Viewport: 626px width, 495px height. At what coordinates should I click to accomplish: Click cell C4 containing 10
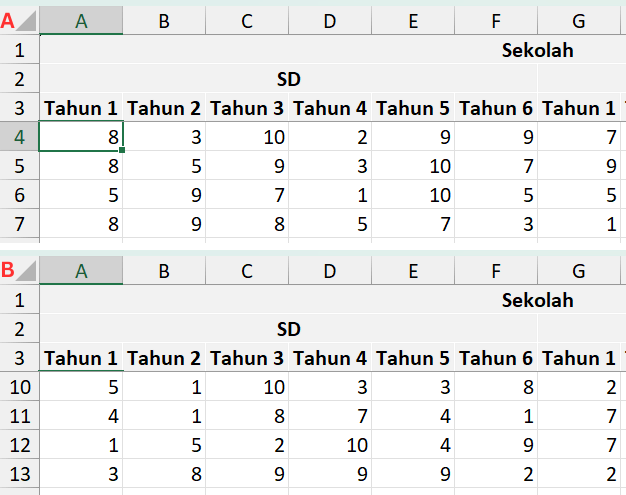[247, 137]
